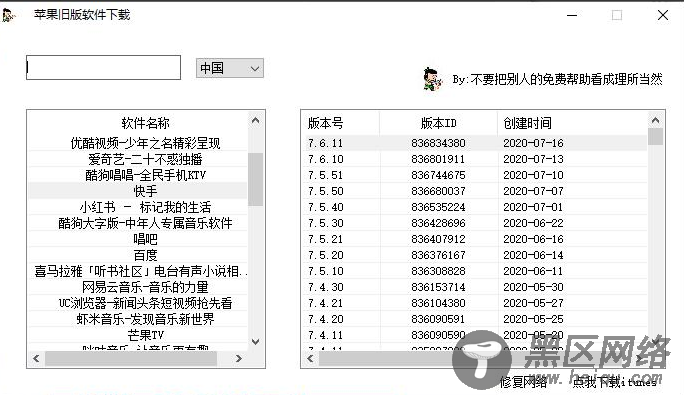Click the 修复网络 link
The width and height of the screenshot is (684, 395).
point(523,382)
